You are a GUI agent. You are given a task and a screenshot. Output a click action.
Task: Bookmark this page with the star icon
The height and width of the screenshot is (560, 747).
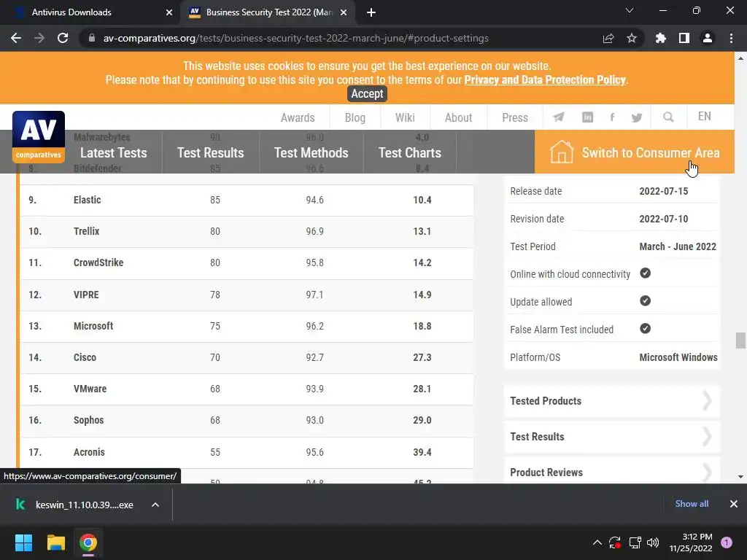tap(631, 38)
